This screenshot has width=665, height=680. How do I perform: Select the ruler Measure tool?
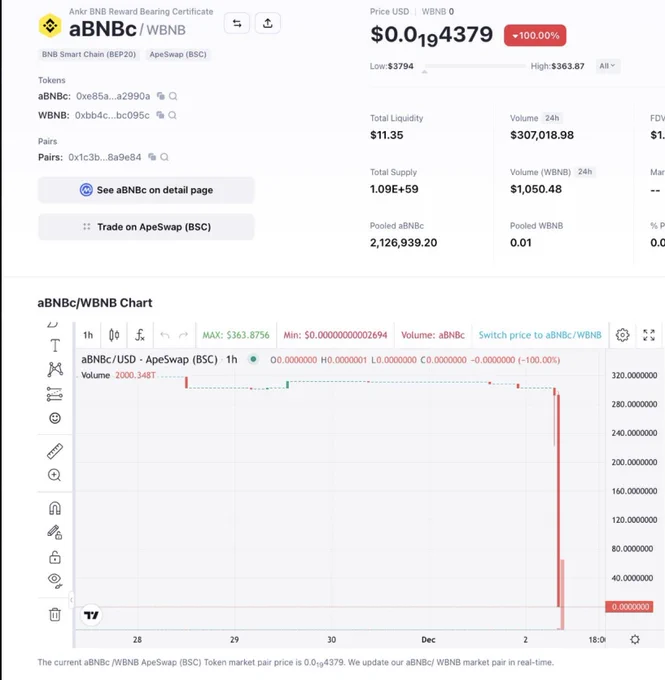pyautogui.click(x=55, y=451)
